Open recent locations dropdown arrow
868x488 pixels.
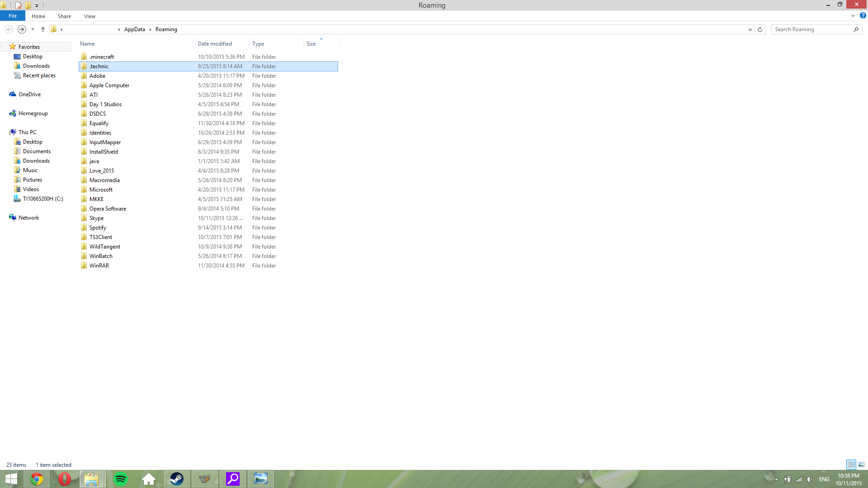[33, 29]
